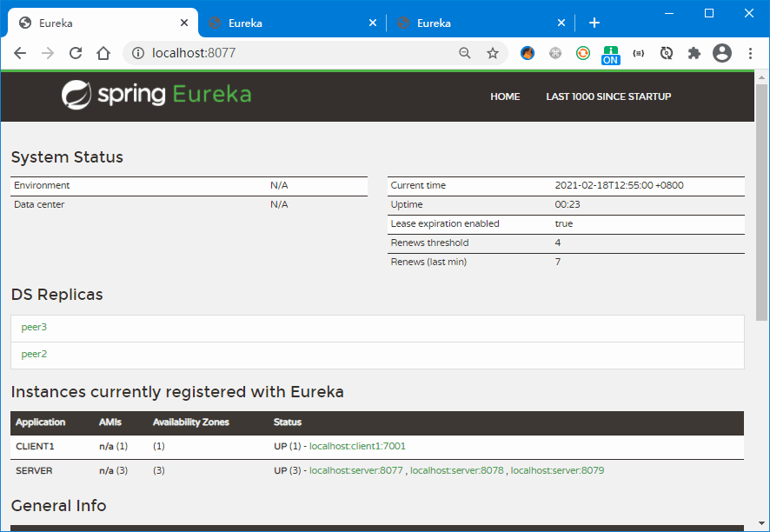Image resolution: width=770 pixels, height=532 pixels.
Task: Open the localhost:client1:7001 instance link
Action: click(x=357, y=447)
